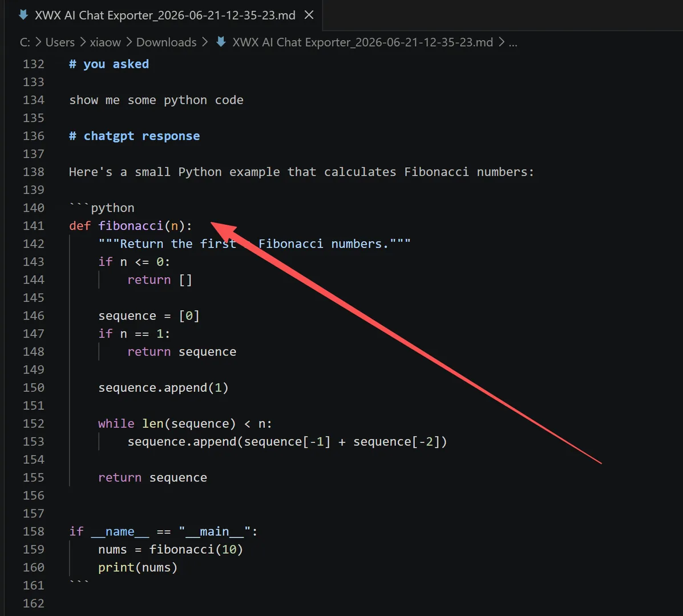Click line number 158 in the gutter
Image resolution: width=683 pixels, height=616 pixels.
click(34, 532)
